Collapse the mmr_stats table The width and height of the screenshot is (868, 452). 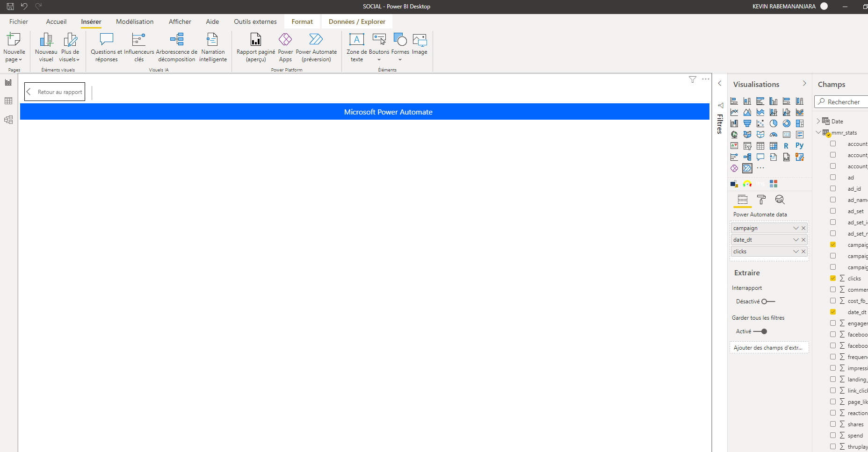click(818, 132)
